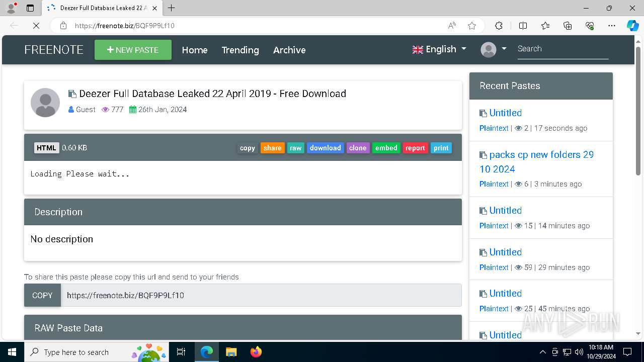The height and width of the screenshot is (362, 644).
Task: Click the copy paste button
Action: 248,148
